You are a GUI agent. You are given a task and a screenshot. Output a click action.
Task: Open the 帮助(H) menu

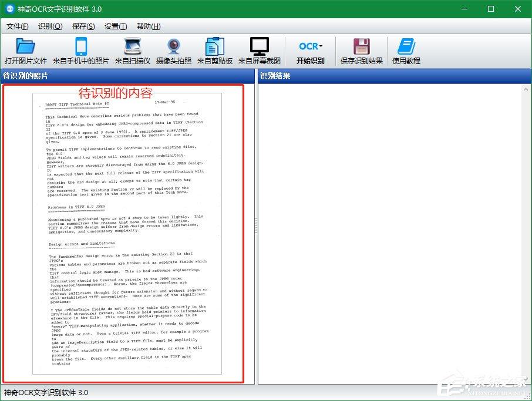pyautogui.click(x=149, y=26)
